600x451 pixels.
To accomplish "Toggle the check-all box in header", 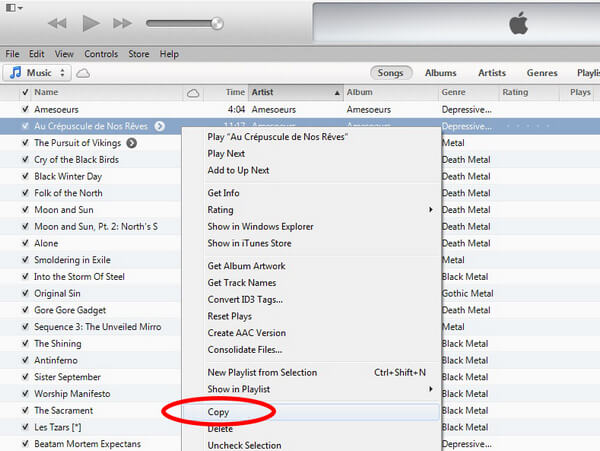I will pos(25,92).
